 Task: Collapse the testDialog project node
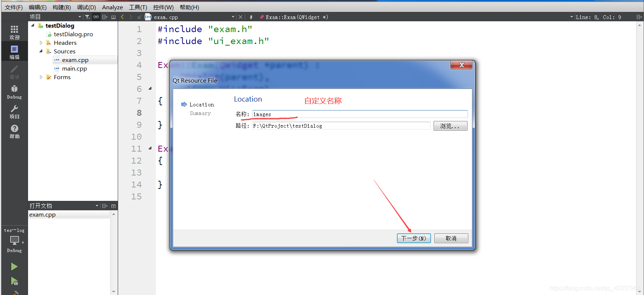(x=33, y=25)
